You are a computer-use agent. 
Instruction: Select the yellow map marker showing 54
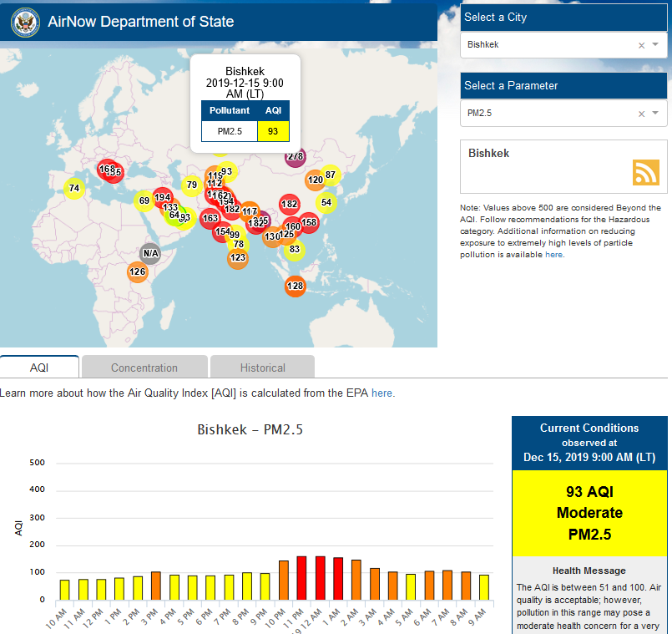tap(326, 202)
